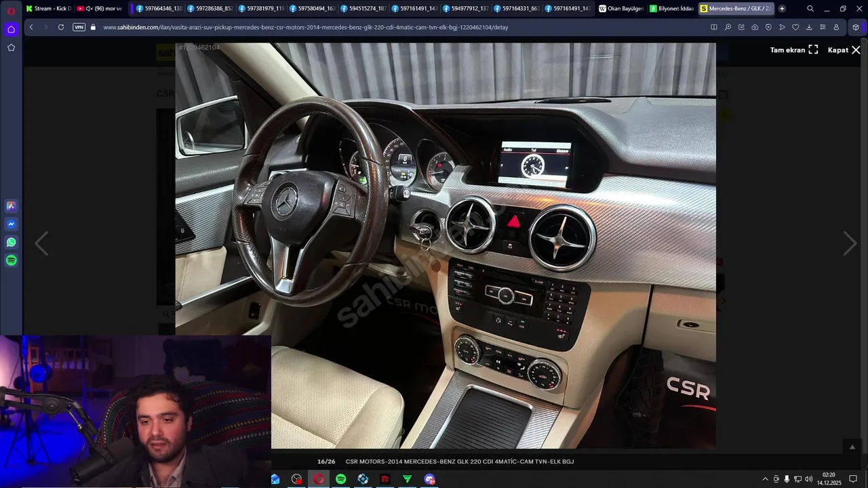Open the find-in-page magnifier icon

pos(728,27)
